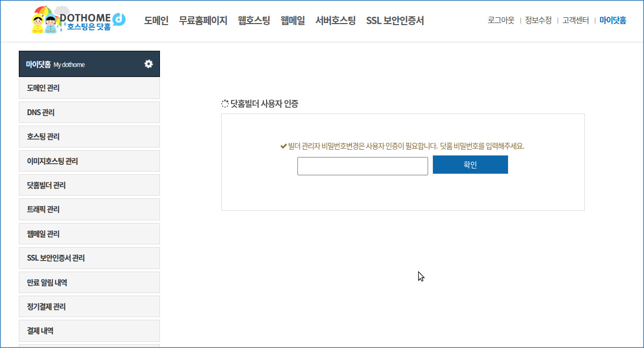This screenshot has height=348, width=644.
Task: Open SSL 보안인증서 관리 in sidebar
Action: coord(89,258)
